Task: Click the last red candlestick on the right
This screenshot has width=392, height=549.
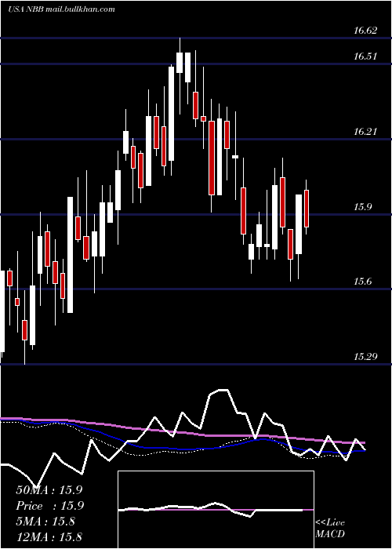Action: point(307,209)
